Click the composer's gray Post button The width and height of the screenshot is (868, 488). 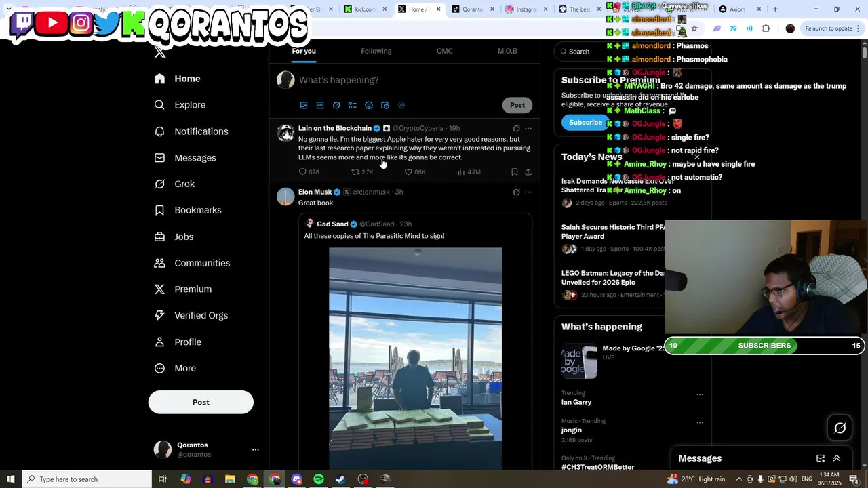(x=517, y=105)
